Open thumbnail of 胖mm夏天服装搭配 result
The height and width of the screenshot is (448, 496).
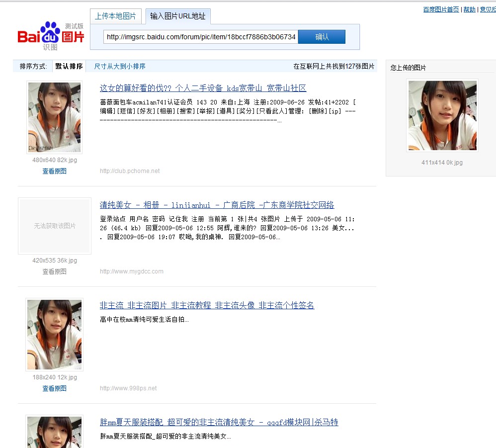54,432
